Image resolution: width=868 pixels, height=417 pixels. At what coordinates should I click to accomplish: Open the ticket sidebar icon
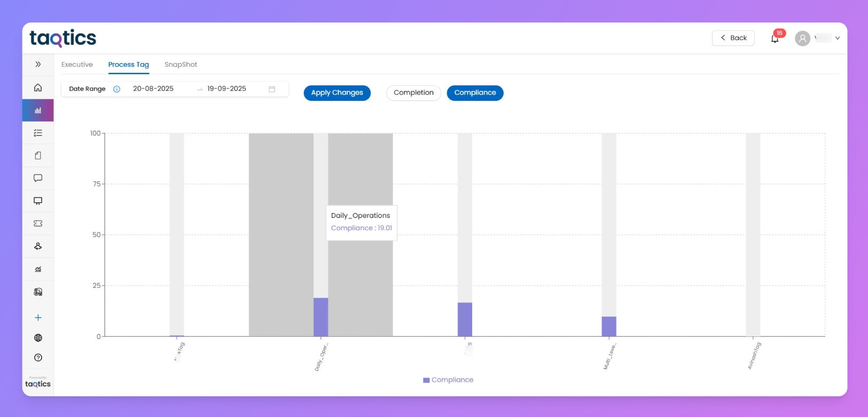(x=38, y=223)
